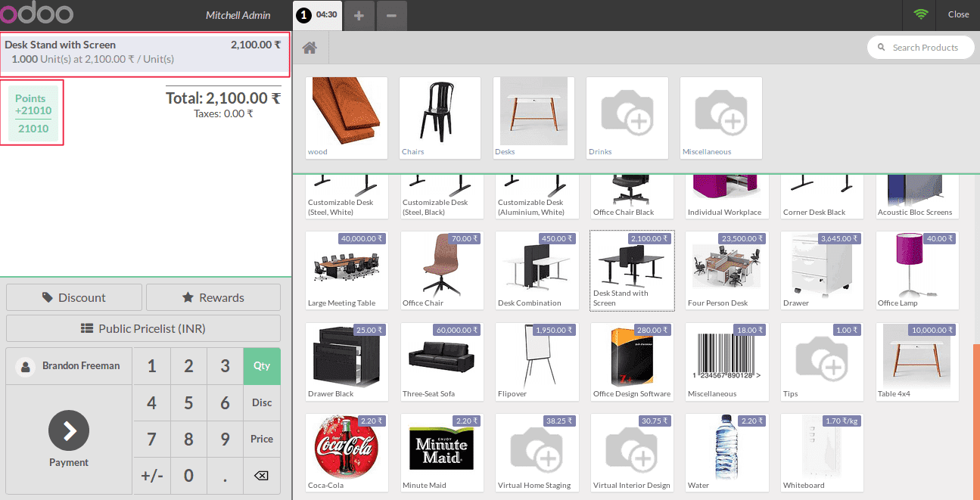Add Office Design Software product
The width and height of the screenshot is (980, 500).
tap(632, 362)
